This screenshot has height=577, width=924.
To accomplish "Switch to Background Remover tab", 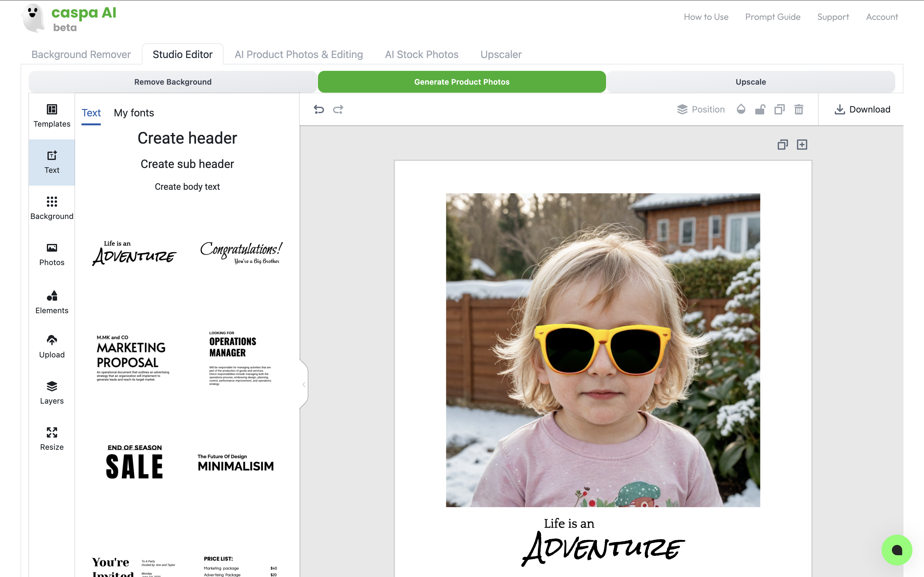I will [x=81, y=54].
